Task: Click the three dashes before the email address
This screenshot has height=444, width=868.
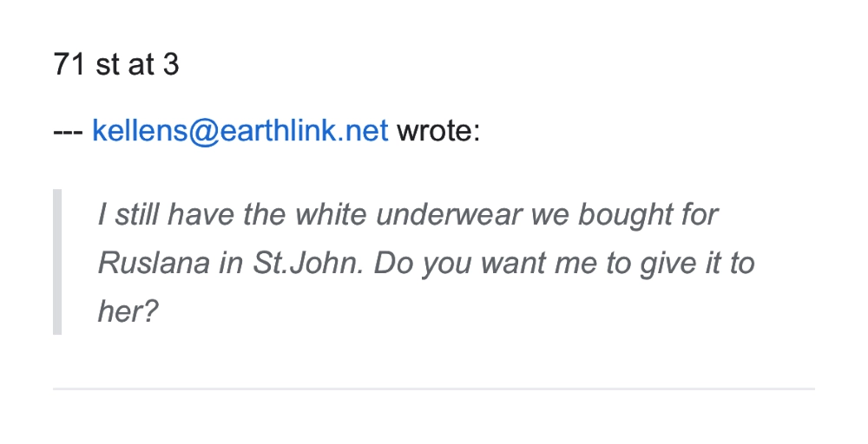Action: click(x=68, y=133)
